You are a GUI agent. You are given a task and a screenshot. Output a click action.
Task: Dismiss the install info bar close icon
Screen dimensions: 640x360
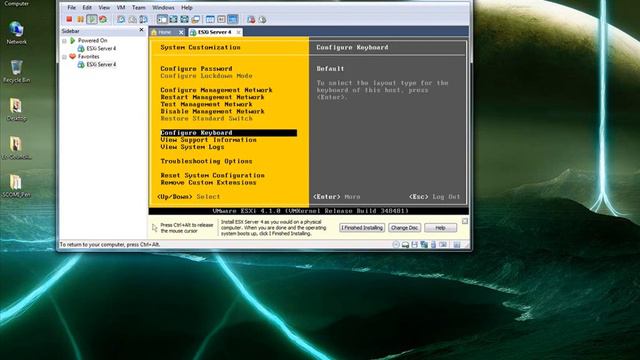coord(464,221)
